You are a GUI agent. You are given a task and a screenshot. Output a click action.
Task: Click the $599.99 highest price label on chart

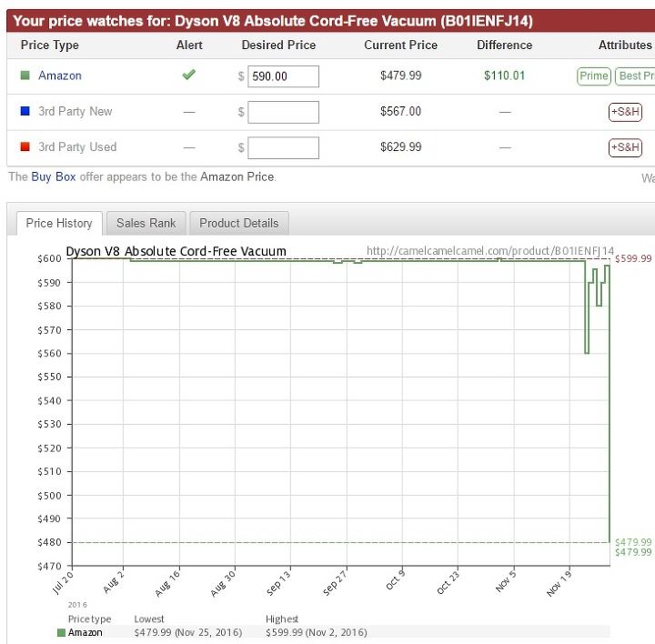[x=633, y=258]
